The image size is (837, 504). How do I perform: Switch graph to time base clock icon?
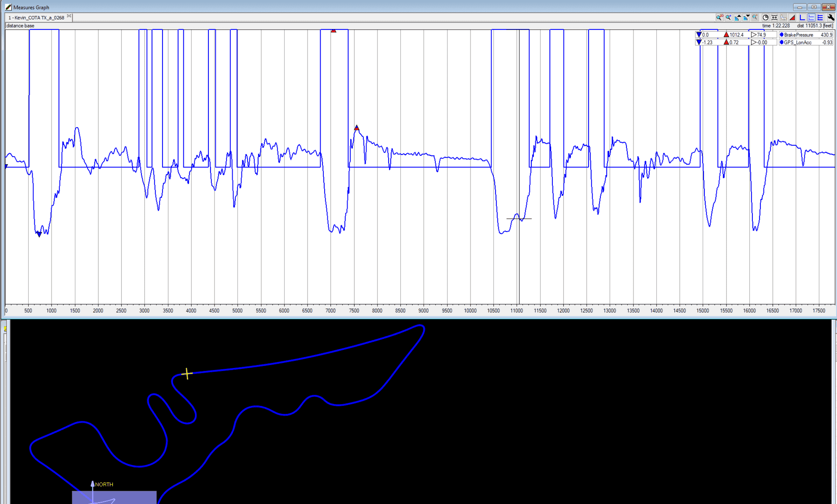(x=766, y=18)
